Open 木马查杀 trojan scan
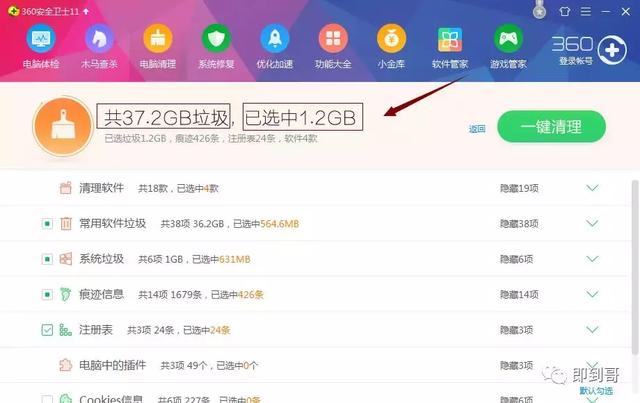 99,46
